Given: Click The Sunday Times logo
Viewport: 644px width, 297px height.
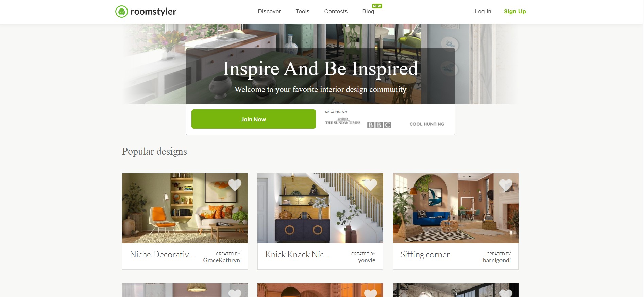Looking at the screenshot, I should (x=343, y=121).
